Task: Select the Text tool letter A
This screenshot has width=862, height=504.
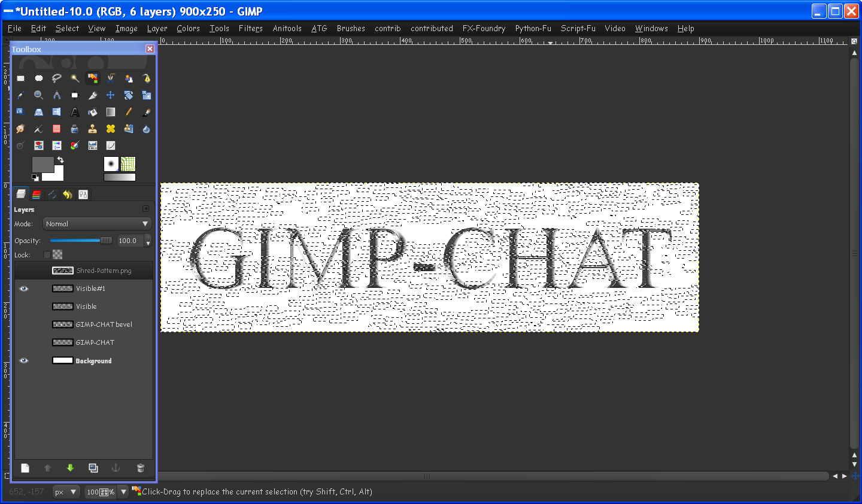Action: click(75, 112)
